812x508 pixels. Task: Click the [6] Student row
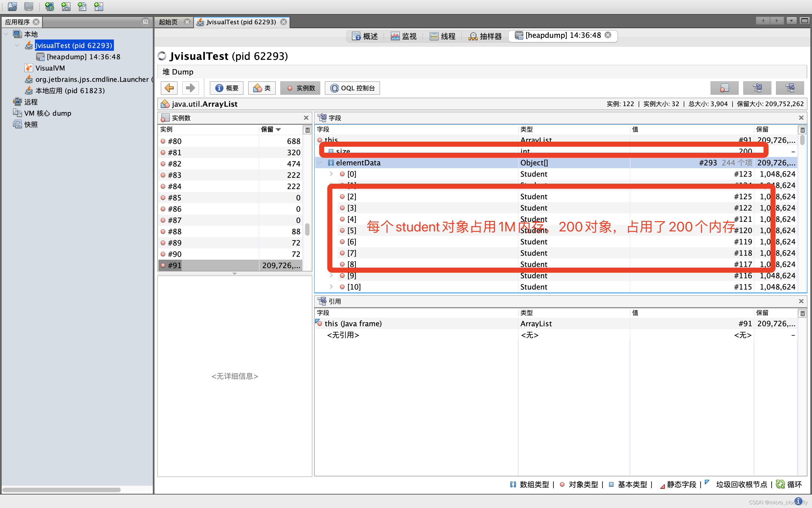[556, 242]
